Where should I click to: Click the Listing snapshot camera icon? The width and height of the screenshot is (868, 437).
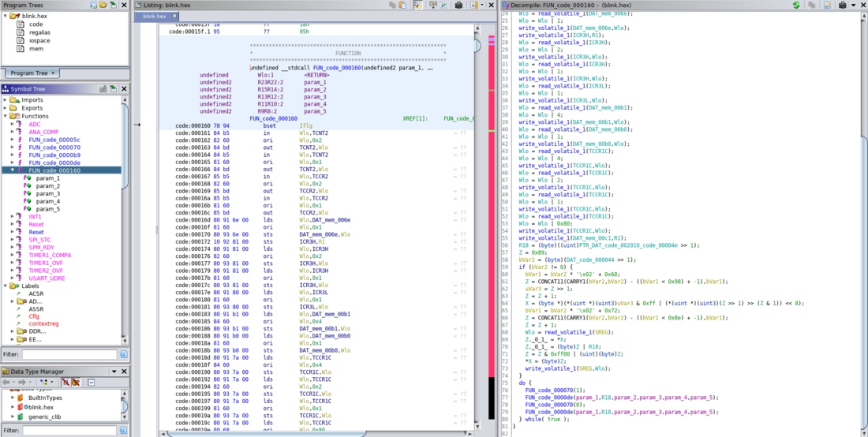(x=458, y=5)
